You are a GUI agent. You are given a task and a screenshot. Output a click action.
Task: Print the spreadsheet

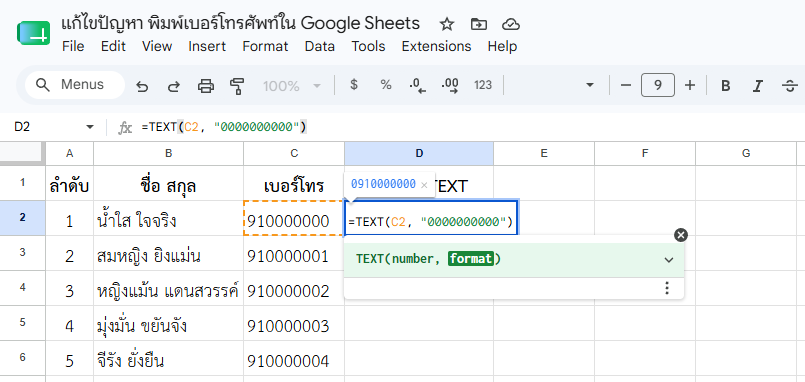pos(206,86)
